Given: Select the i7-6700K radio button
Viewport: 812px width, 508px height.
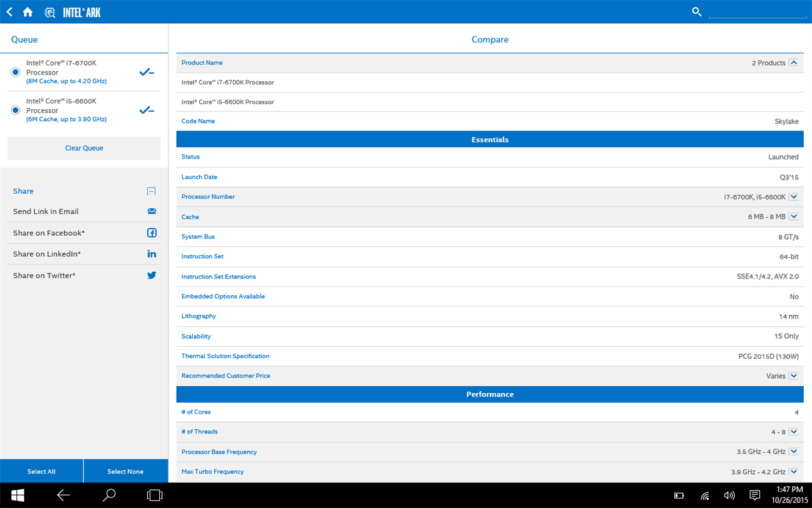Looking at the screenshot, I should 16,73.
